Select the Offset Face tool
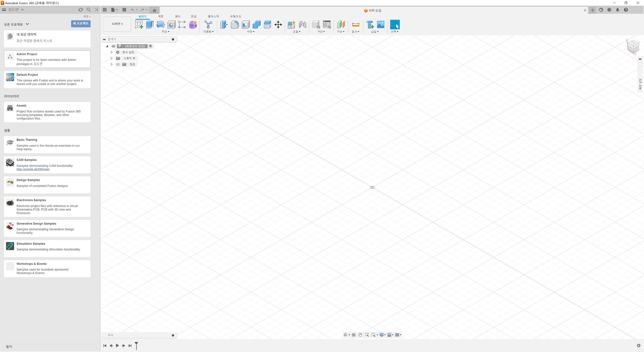The image size is (644, 352). click(267, 24)
